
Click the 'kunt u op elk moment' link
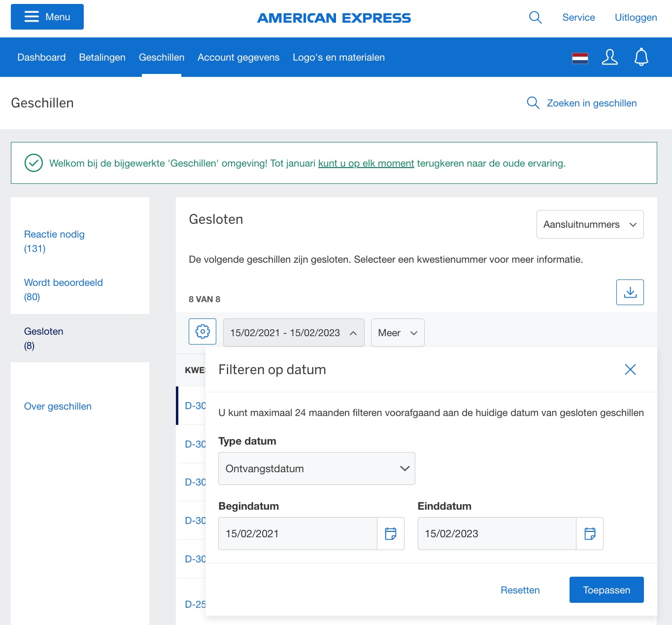366,163
